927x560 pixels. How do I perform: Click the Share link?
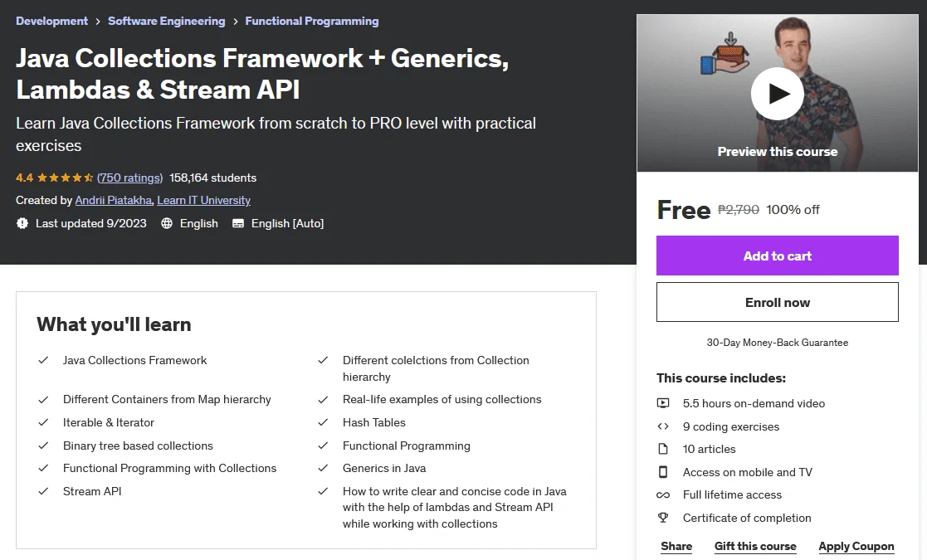(676, 546)
